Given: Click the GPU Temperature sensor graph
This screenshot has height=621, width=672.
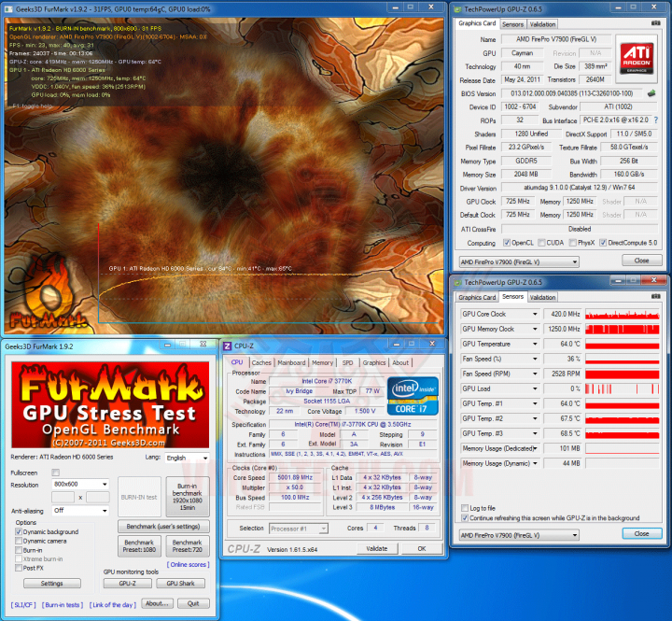Looking at the screenshot, I should click(x=623, y=344).
